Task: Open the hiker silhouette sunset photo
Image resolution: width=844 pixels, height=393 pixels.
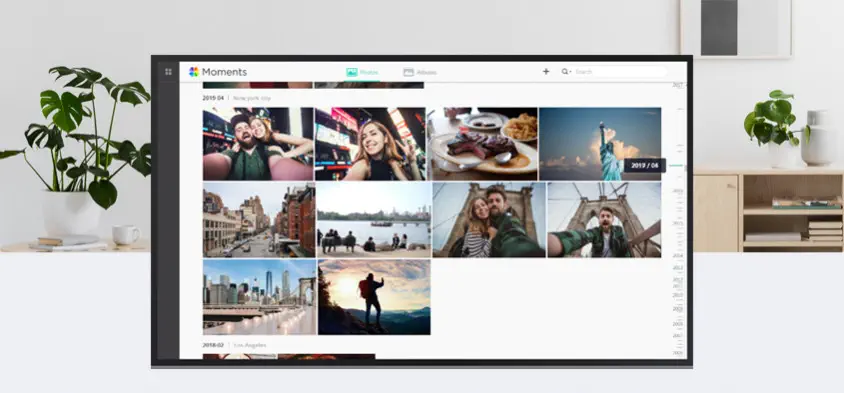Action: [x=374, y=297]
